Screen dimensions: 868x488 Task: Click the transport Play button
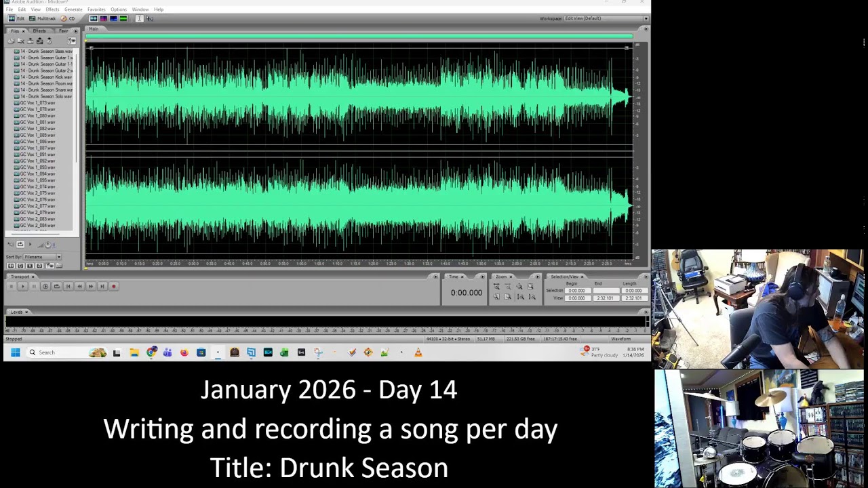(x=23, y=286)
